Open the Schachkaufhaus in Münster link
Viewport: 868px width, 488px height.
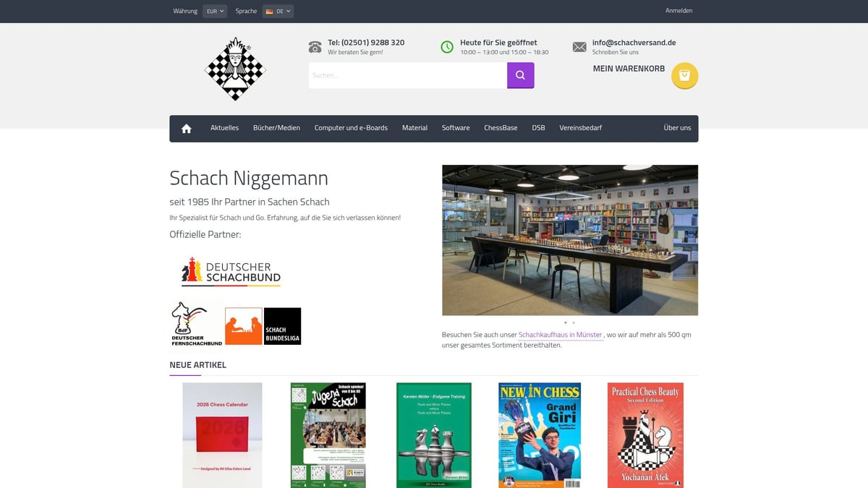click(x=561, y=334)
